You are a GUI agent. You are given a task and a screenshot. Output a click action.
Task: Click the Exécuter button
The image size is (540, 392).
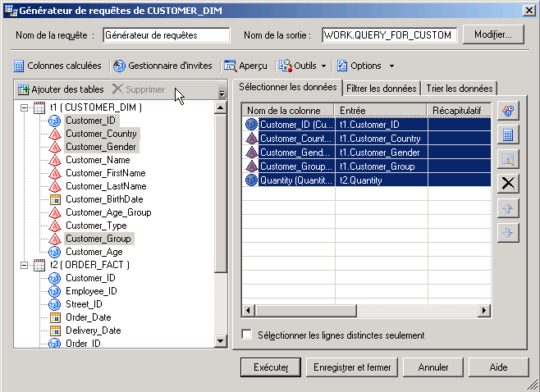271,367
